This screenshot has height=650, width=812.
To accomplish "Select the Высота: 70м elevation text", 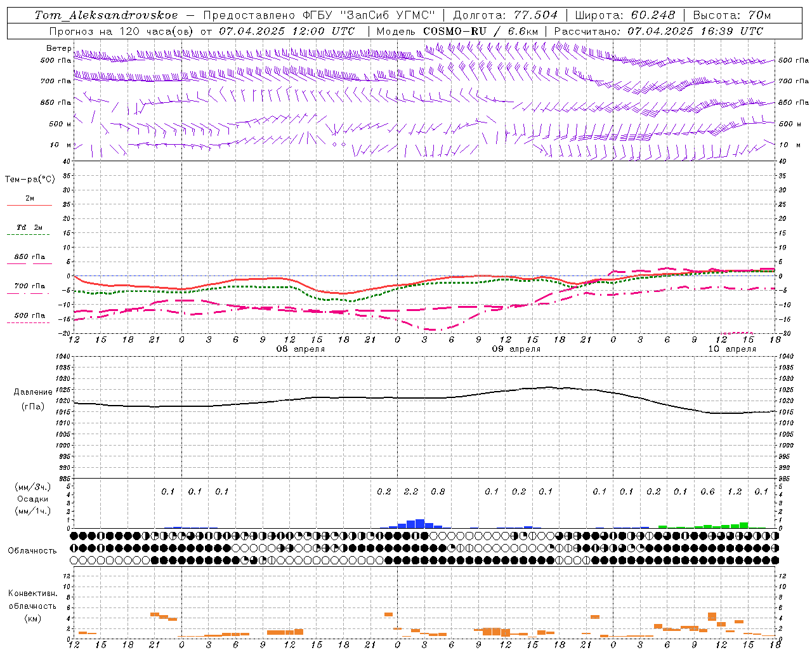I will point(731,15).
